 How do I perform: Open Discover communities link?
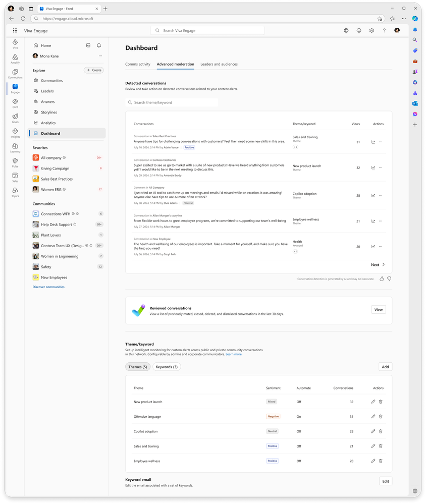pos(48,287)
